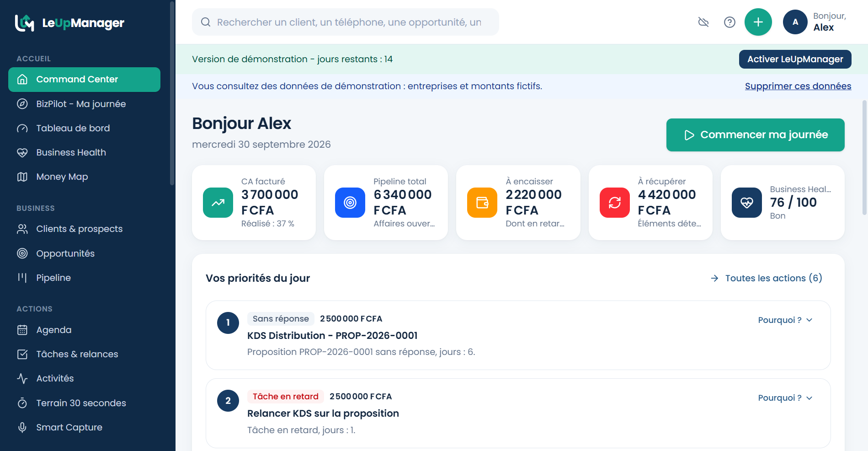Screen dimensions: 868x451
Task: Open BizPilot - Ma journée
Action: coord(84,104)
